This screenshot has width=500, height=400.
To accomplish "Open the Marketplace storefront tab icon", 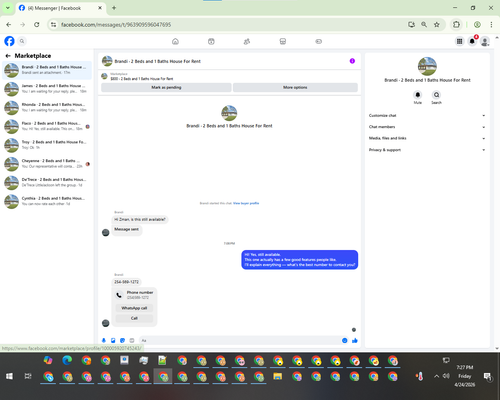I will (283, 41).
